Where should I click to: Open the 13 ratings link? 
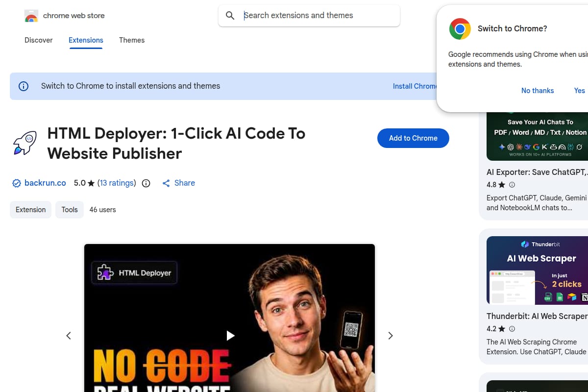point(117,183)
